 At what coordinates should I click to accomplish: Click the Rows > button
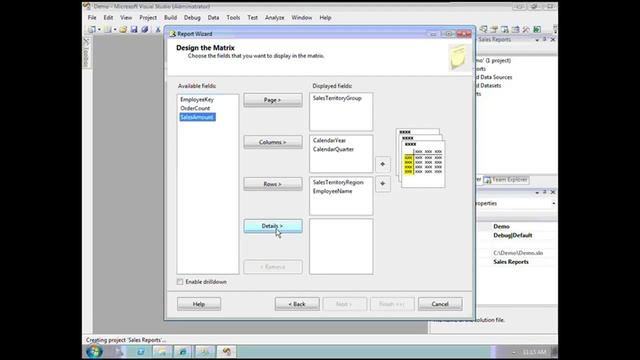point(273,184)
